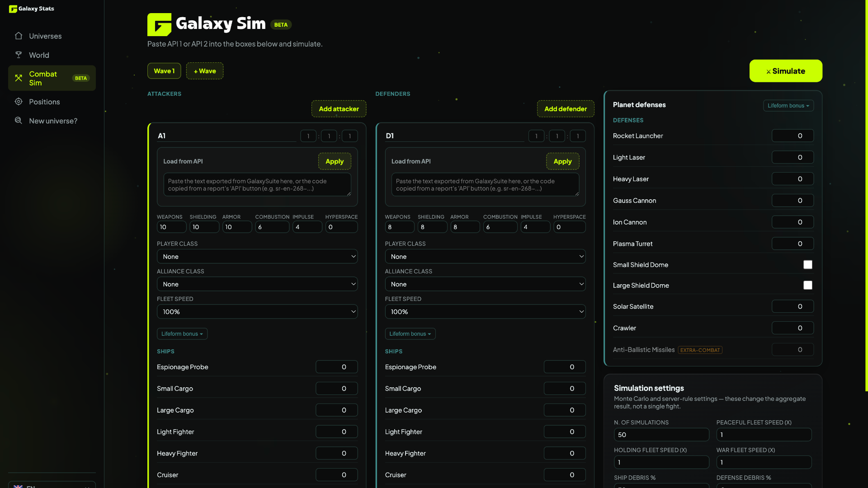This screenshot has height=488, width=868.
Task: Click attacker A1 API paste text area
Action: click(x=257, y=185)
